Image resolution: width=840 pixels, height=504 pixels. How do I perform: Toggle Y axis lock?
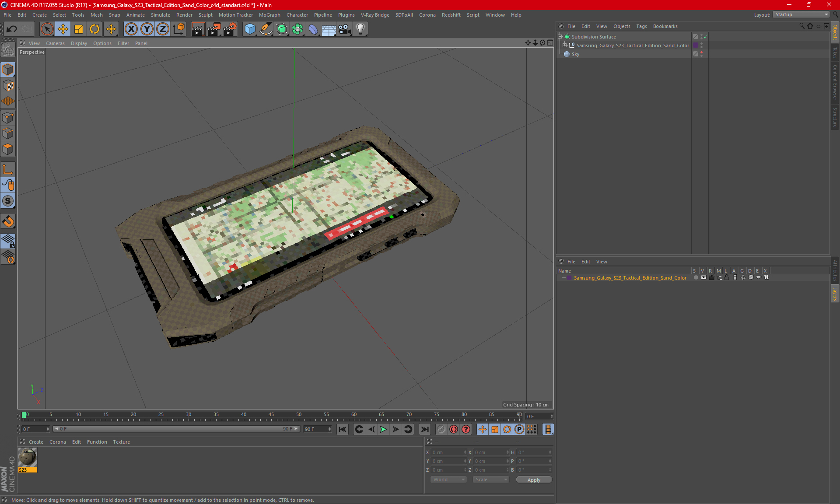coord(147,29)
